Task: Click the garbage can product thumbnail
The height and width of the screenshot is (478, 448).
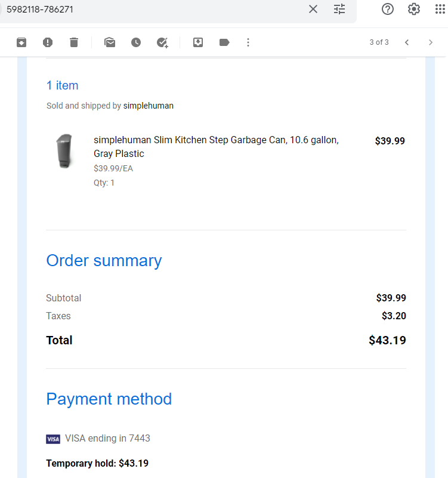Action: 64,151
